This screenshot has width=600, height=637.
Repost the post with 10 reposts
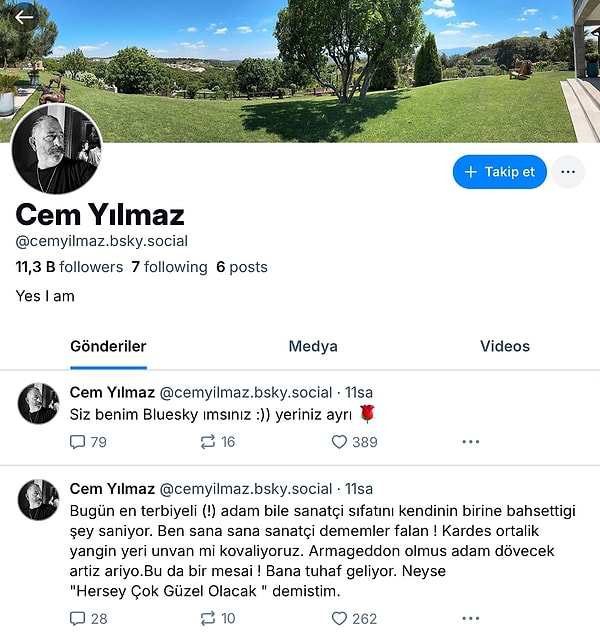point(208,619)
